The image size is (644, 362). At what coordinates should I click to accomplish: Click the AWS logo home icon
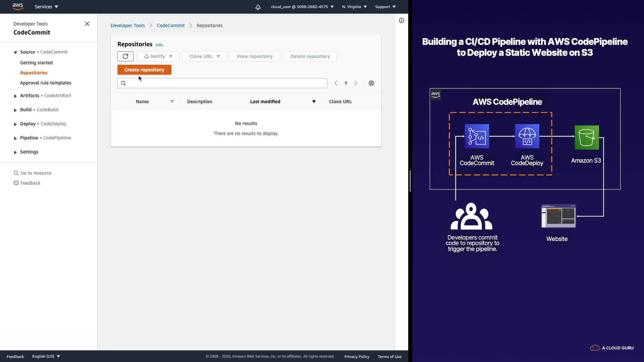click(x=18, y=7)
